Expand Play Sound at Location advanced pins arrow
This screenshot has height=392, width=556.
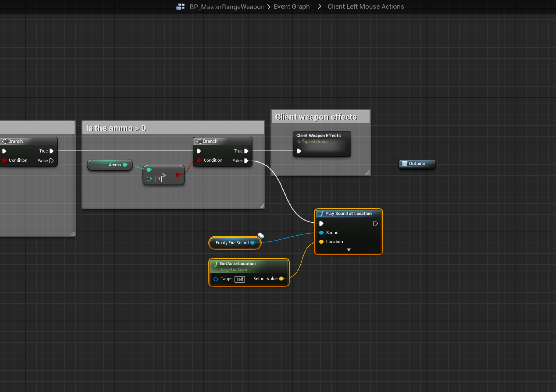tap(348, 250)
